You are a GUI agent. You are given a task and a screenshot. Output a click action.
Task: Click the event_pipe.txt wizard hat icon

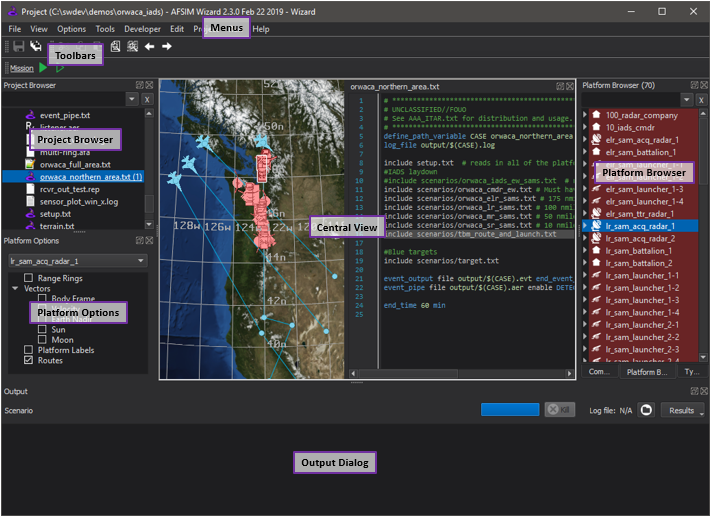[30, 115]
